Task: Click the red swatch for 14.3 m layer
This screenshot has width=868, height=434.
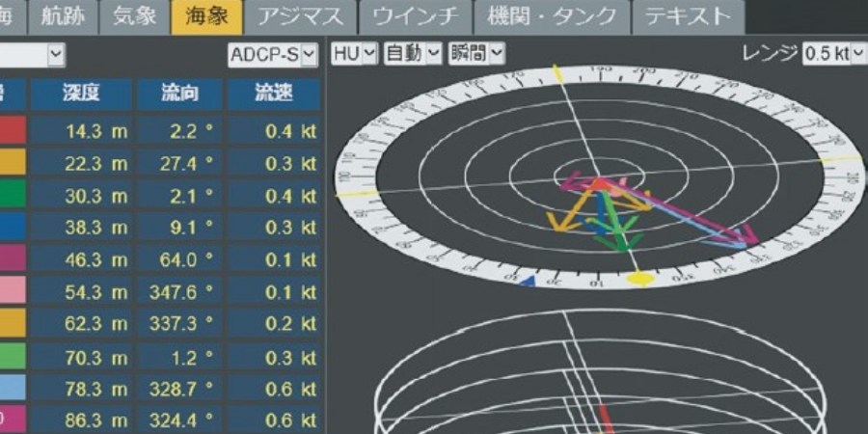Action: tap(13, 131)
